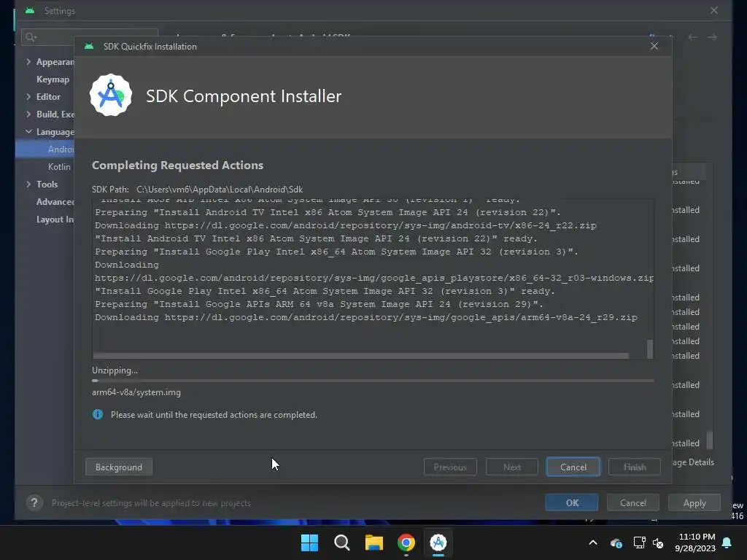This screenshot has height=560, width=747.
Task: Click the network display tray icon
Action: click(x=639, y=542)
